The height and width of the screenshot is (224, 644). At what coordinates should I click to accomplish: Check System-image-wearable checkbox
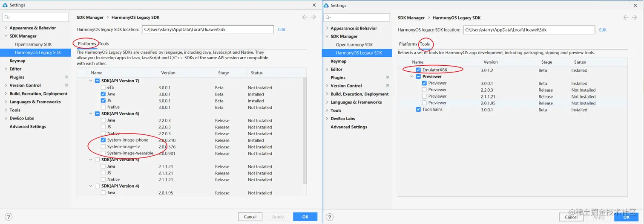(103, 153)
